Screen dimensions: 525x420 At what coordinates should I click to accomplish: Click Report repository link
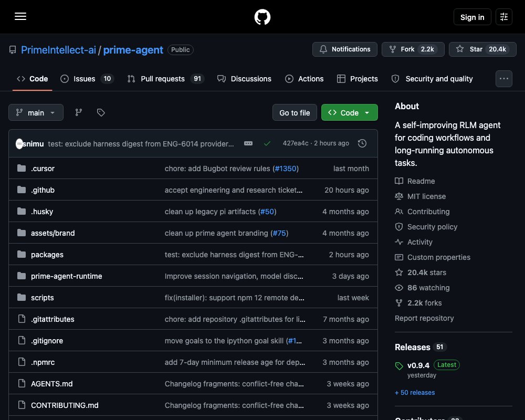pos(424,318)
